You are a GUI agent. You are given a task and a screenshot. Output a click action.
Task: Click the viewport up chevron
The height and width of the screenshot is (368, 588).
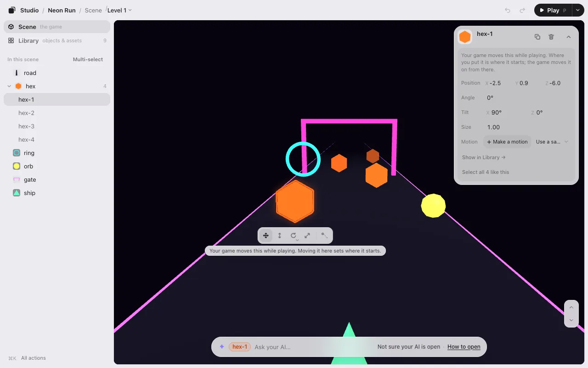pos(571,307)
